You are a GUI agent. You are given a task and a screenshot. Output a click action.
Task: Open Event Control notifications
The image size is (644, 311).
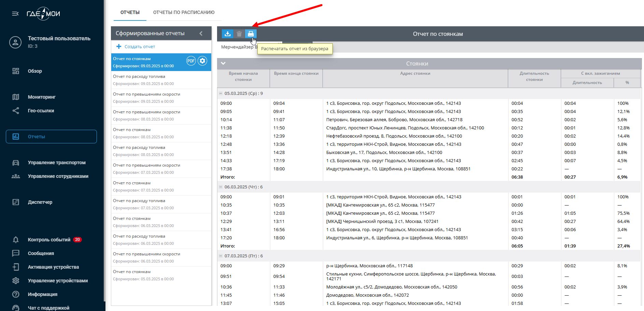pyautogui.click(x=49, y=240)
